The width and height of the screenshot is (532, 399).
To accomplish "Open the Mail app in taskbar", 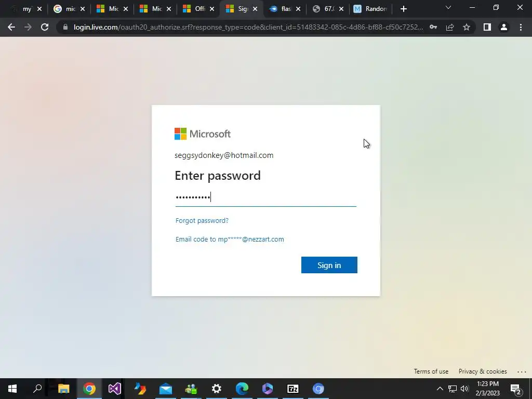I will [166, 389].
